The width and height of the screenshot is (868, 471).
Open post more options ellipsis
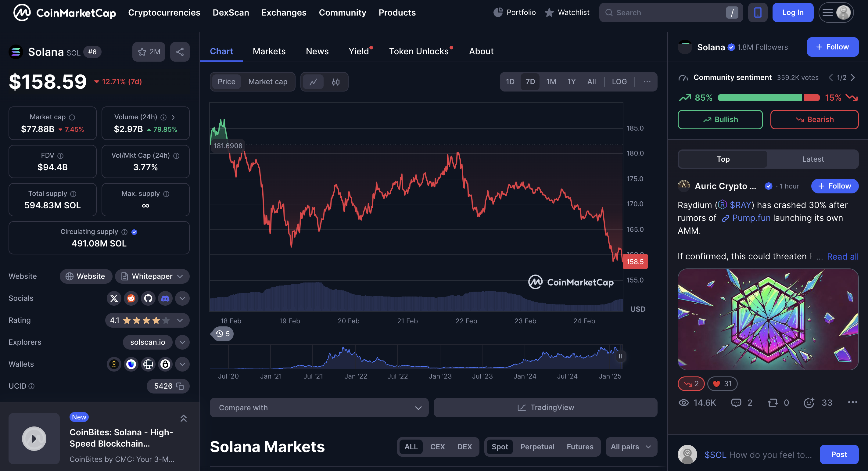pyautogui.click(x=852, y=402)
